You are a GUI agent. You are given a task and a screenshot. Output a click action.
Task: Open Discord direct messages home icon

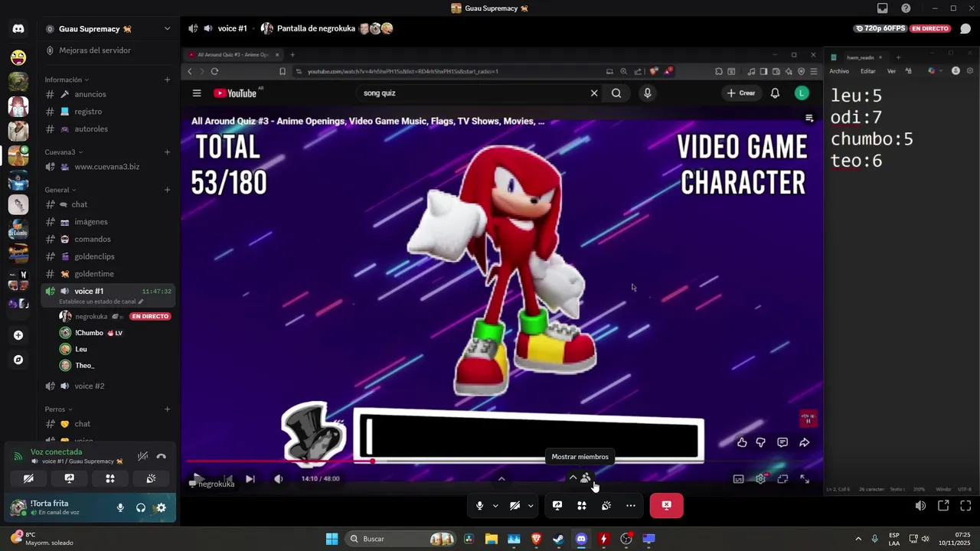pyautogui.click(x=18, y=29)
